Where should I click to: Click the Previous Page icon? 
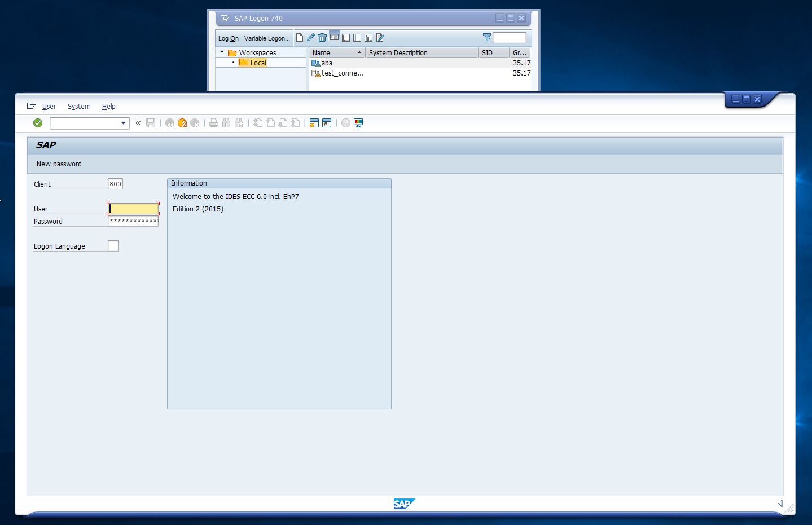click(270, 123)
